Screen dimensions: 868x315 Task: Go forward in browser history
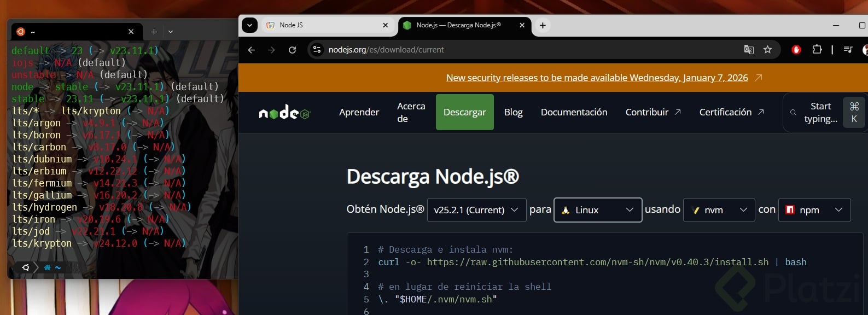(x=272, y=50)
